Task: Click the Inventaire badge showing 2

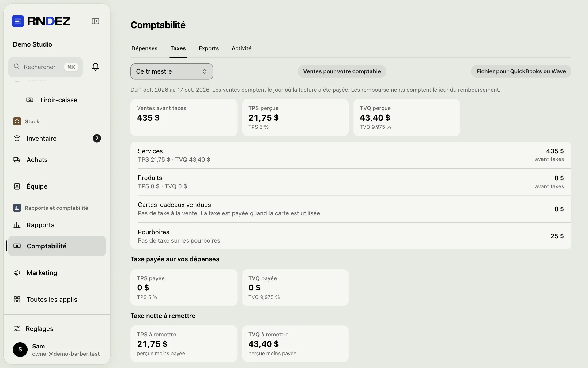Action: 97,138
